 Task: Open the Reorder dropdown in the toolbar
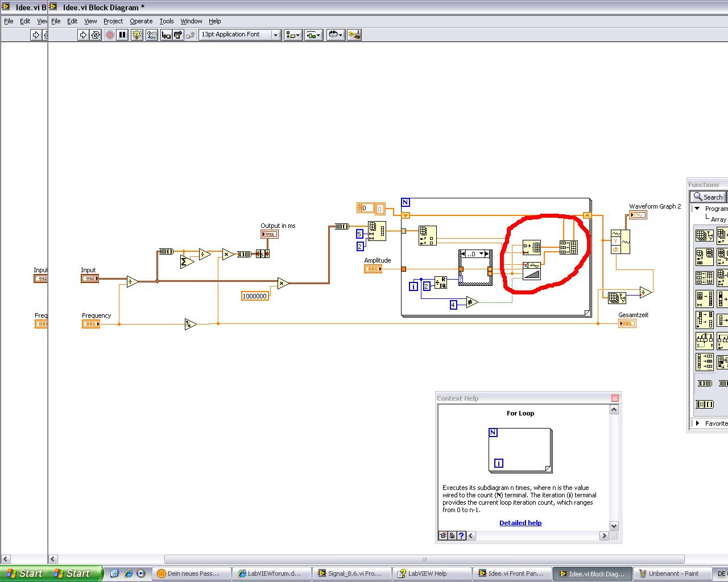pos(336,35)
